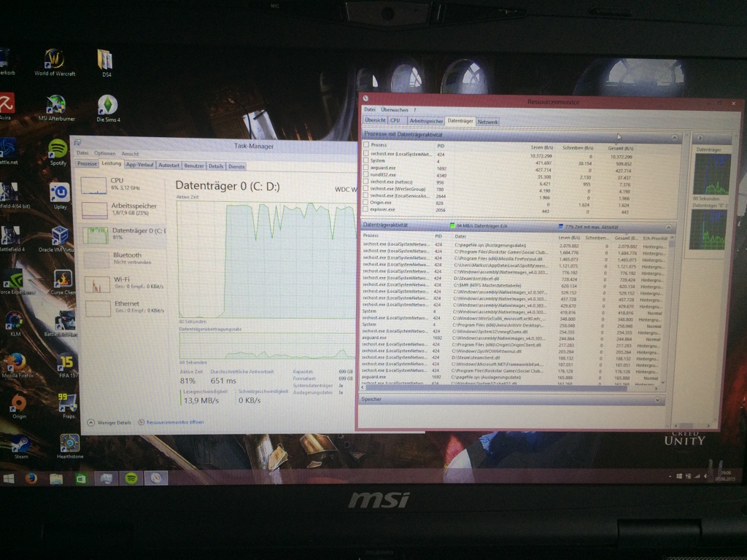The height and width of the screenshot is (560, 747).
Task: Tick the explorer.exe process checkbox
Action: coord(366,209)
